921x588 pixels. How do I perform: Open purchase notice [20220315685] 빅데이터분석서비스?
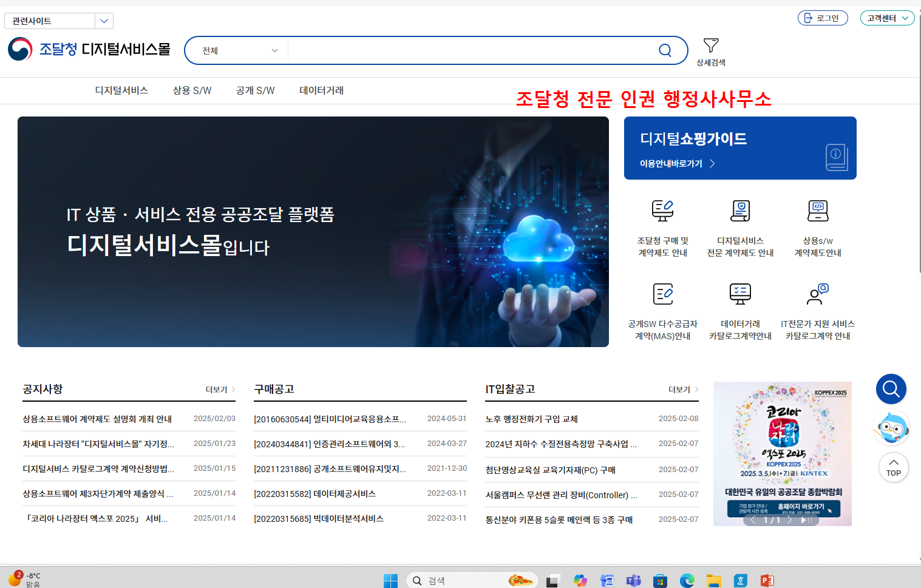point(319,519)
